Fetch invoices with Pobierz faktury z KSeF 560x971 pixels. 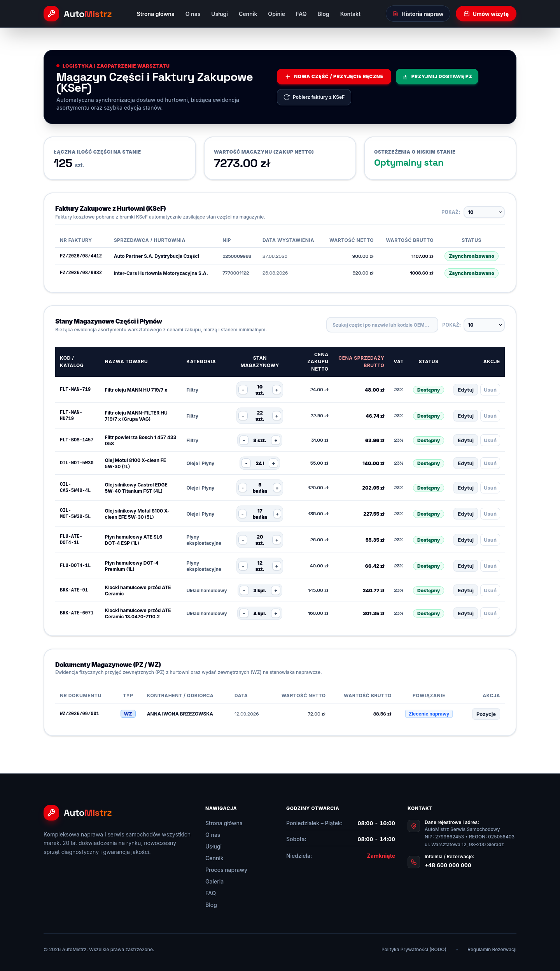click(314, 97)
